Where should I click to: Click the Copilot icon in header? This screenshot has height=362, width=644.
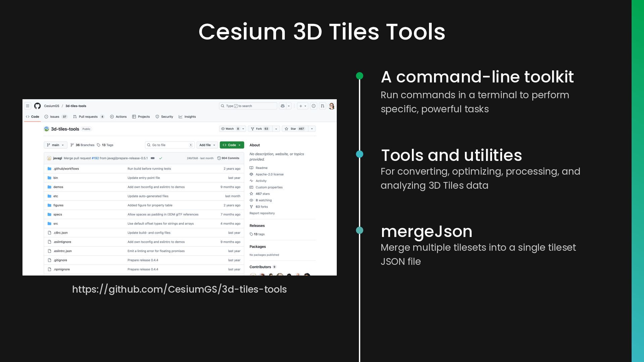coord(283,106)
